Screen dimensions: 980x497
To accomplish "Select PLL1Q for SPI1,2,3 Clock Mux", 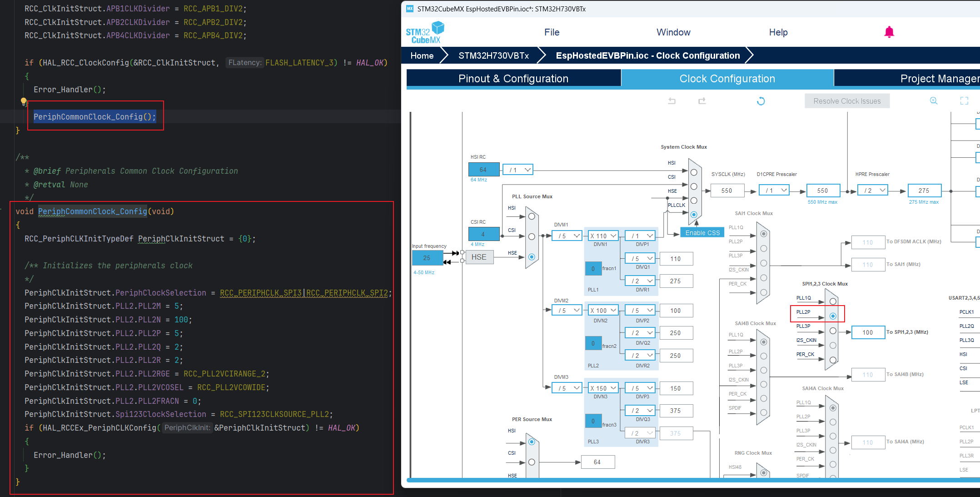I will pos(833,301).
